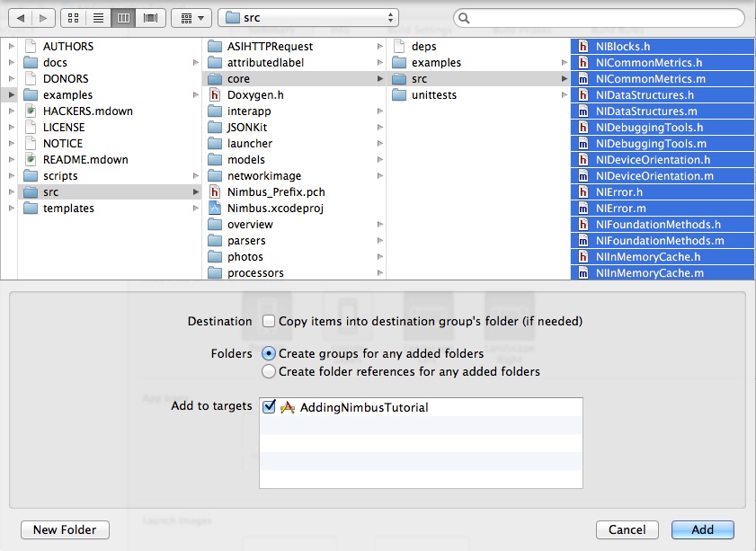Screen dimensions: 756x551
Task: Click the Add button
Action: point(702,529)
